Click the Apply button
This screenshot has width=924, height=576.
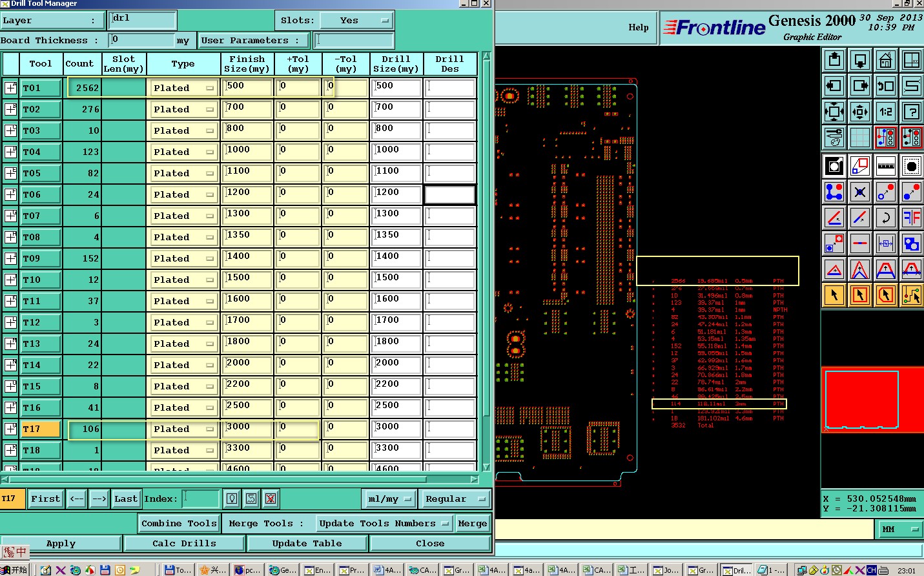61,544
